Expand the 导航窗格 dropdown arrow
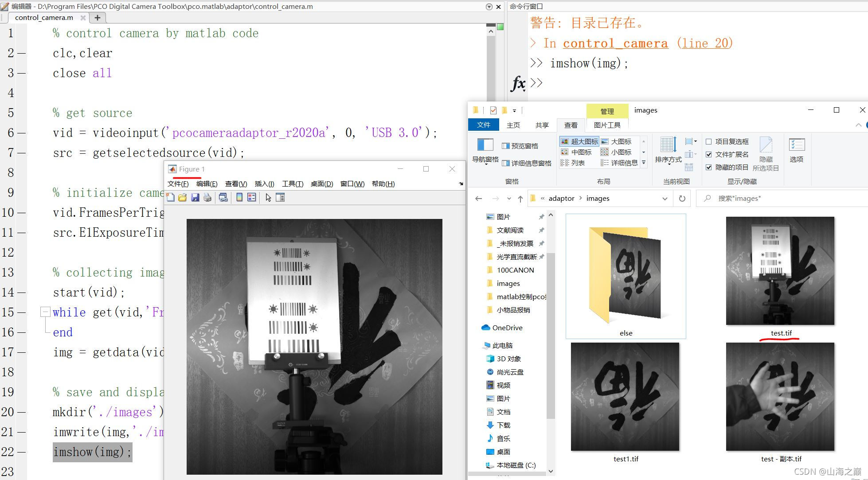Screen dimensions: 868x480 (x=486, y=165)
